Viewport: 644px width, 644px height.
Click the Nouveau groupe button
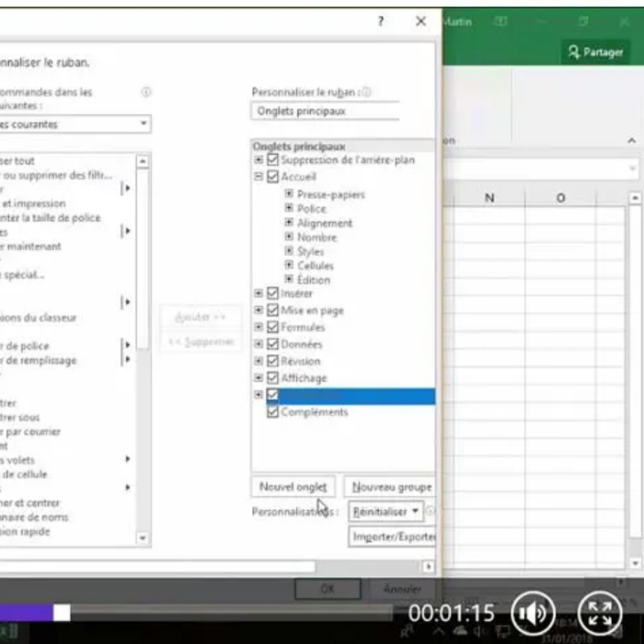click(x=391, y=487)
